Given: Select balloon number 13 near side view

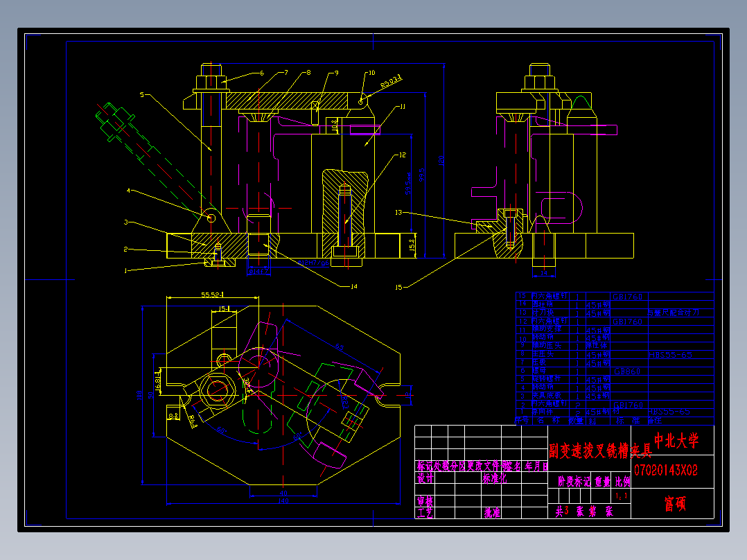Looking at the screenshot, I should click(398, 213).
